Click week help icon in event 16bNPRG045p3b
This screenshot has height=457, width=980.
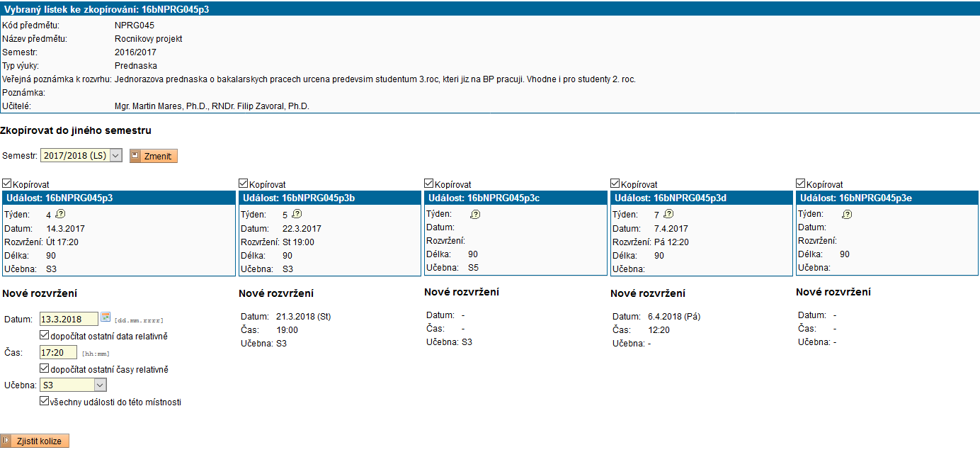pos(297,214)
